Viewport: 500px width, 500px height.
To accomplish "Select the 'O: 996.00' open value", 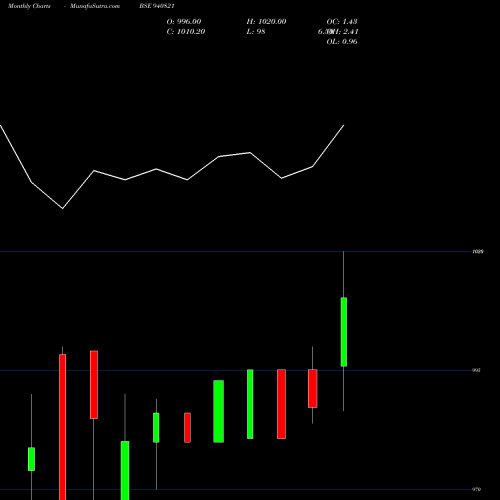I will click(184, 22).
